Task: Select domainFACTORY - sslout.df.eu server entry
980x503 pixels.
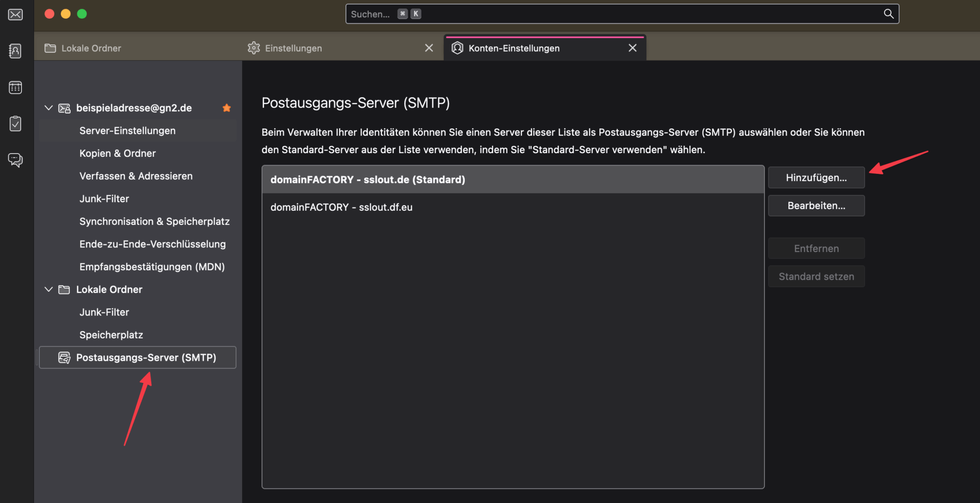Action: [x=513, y=207]
